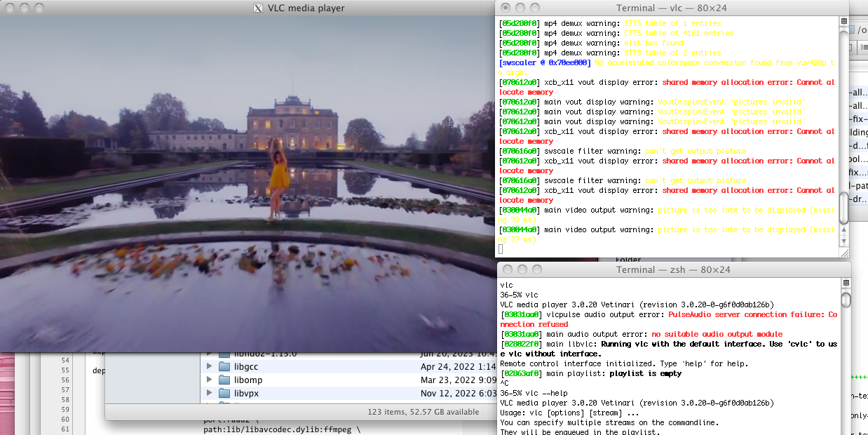
Task: Click 'no suitable audio output module' error
Action: point(717,335)
